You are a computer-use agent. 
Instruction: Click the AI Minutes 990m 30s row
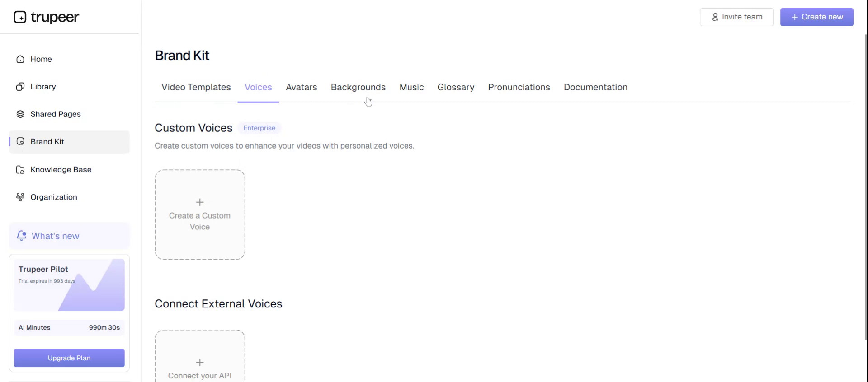69,328
